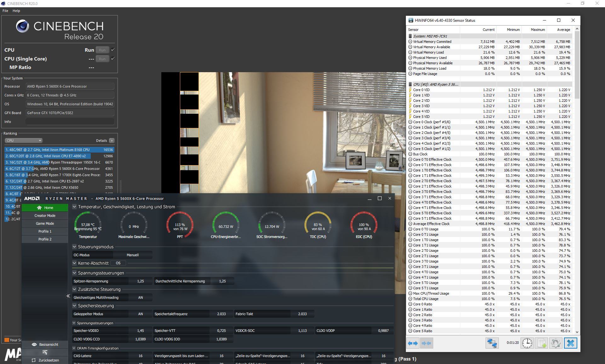This screenshot has height=364, width=605.
Task: Collapse the Kerne-Abschnitt section
Action: point(74,263)
